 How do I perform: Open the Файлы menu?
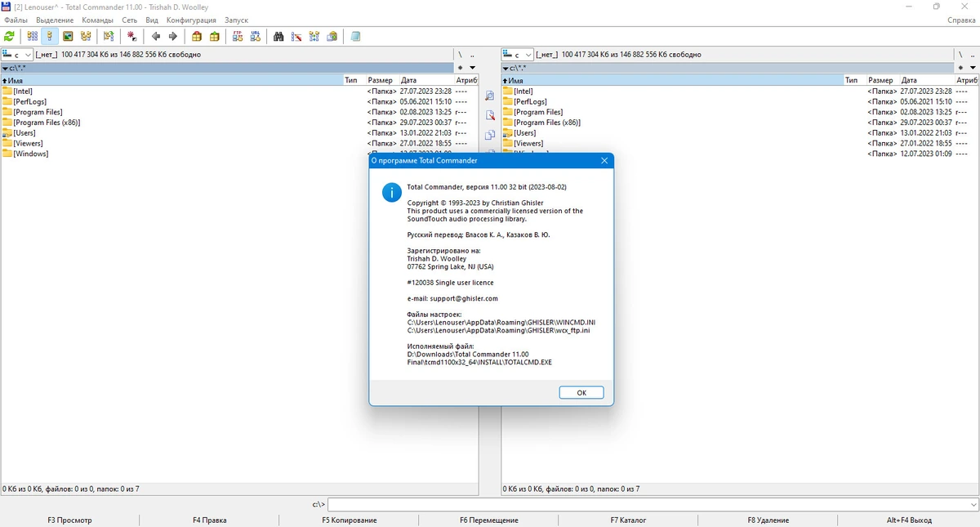click(x=16, y=20)
